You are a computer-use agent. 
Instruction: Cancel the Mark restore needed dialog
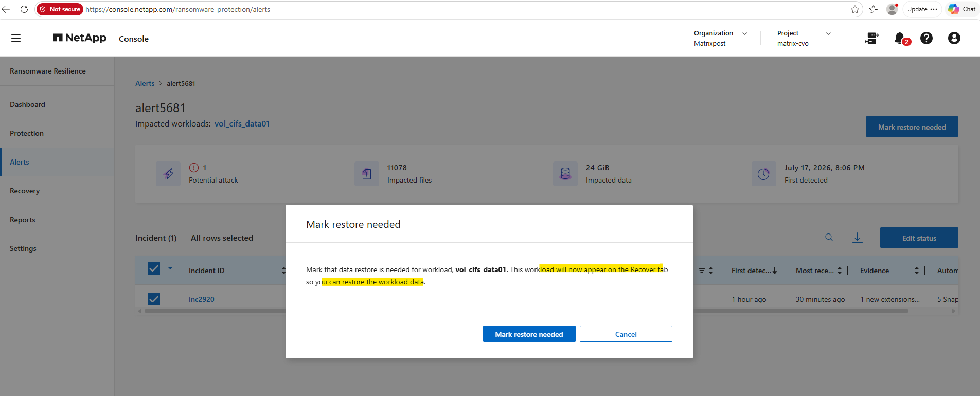coord(626,334)
